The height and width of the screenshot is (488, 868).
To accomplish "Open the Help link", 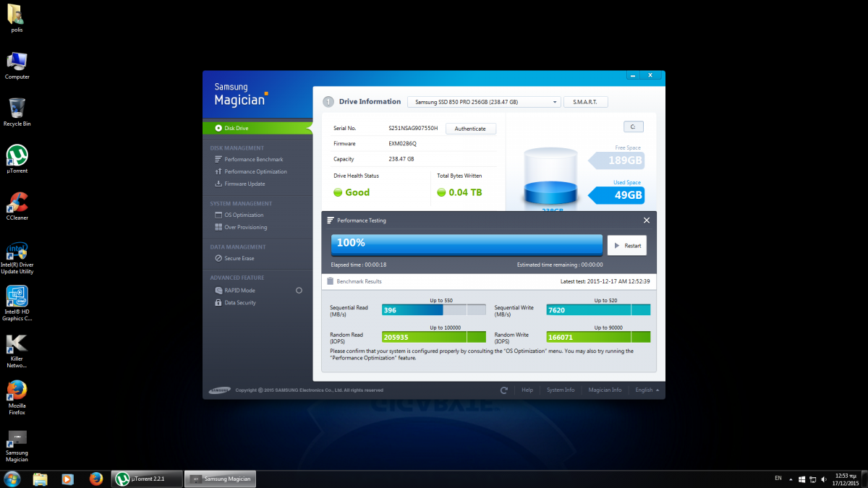I will [527, 390].
